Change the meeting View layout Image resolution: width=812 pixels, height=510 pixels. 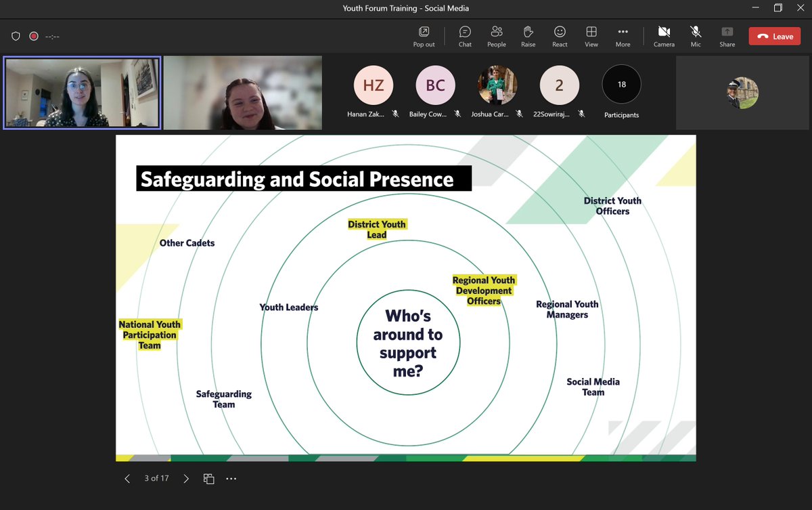[591, 37]
